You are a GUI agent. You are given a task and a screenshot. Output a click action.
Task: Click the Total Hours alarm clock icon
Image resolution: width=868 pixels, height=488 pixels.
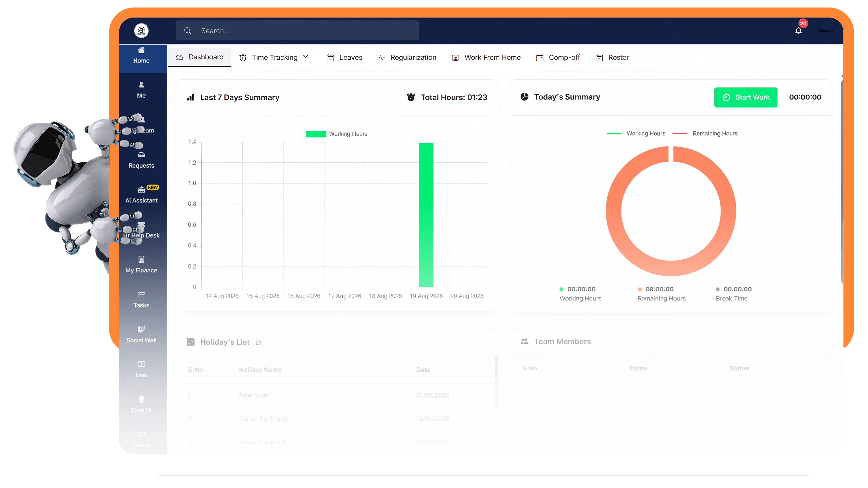pos(411,97)
